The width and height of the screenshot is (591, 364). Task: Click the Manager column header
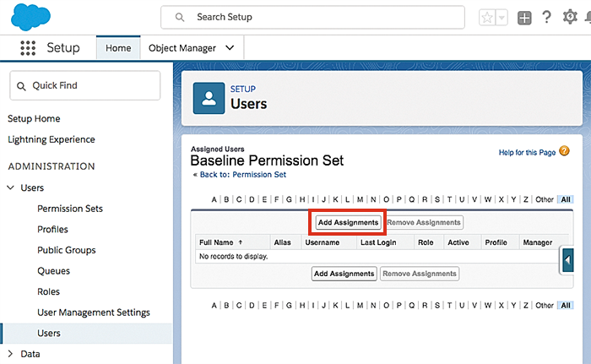click(538, 242)
